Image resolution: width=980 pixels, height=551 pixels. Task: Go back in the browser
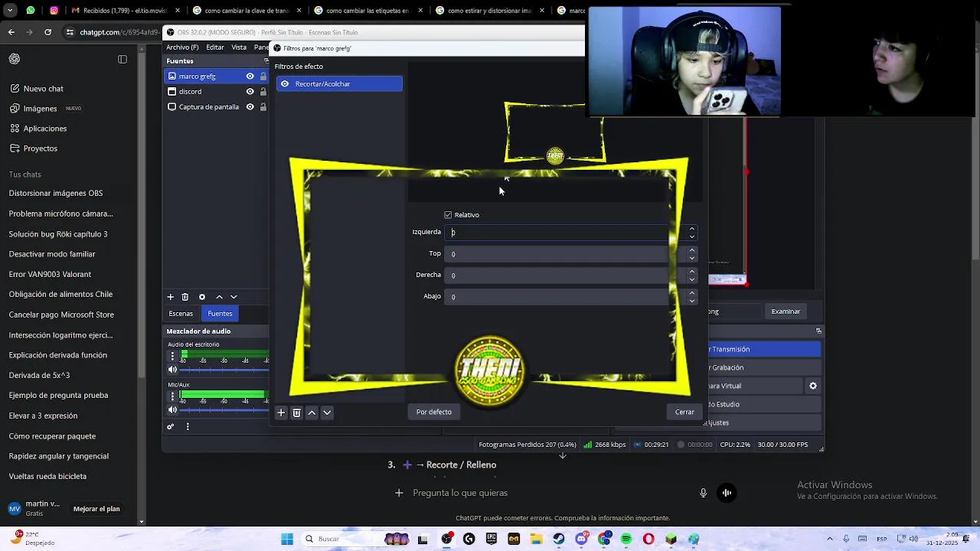click(x=11, y=32)
